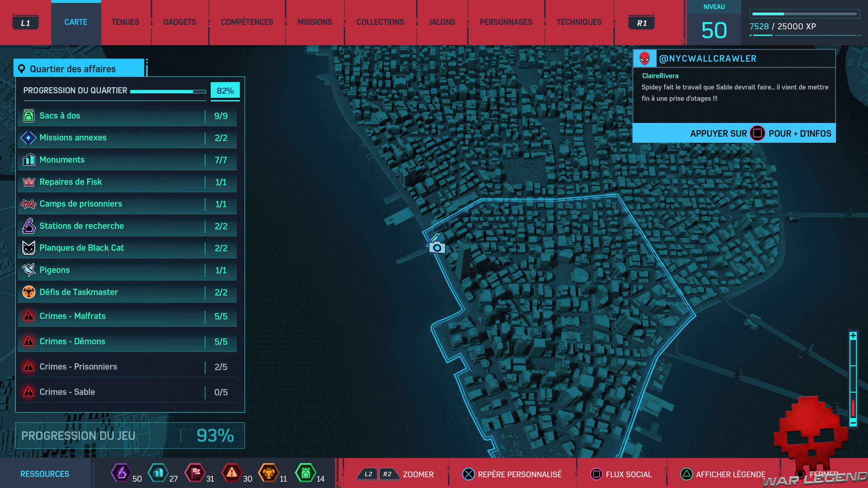Image resolution: width=868 pixels, height=488 pixels.
Task: Click R1 to go to next tab
Action: pos(642,23)
